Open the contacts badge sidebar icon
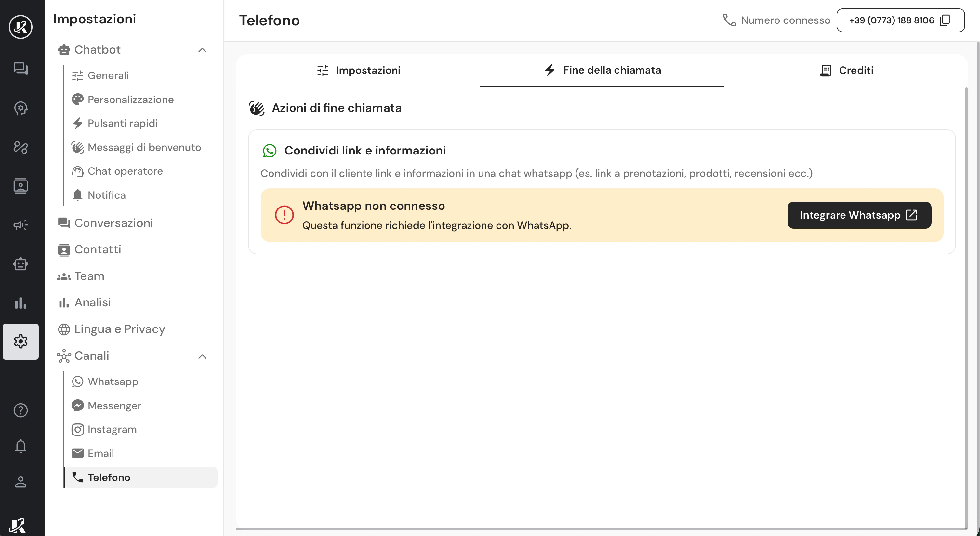 point(20,186)
